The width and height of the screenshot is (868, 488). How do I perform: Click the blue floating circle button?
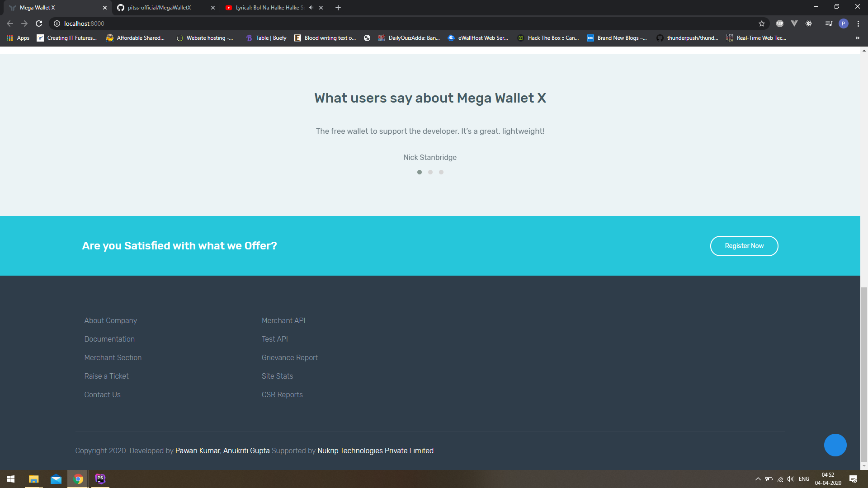(x=835, y=445)
